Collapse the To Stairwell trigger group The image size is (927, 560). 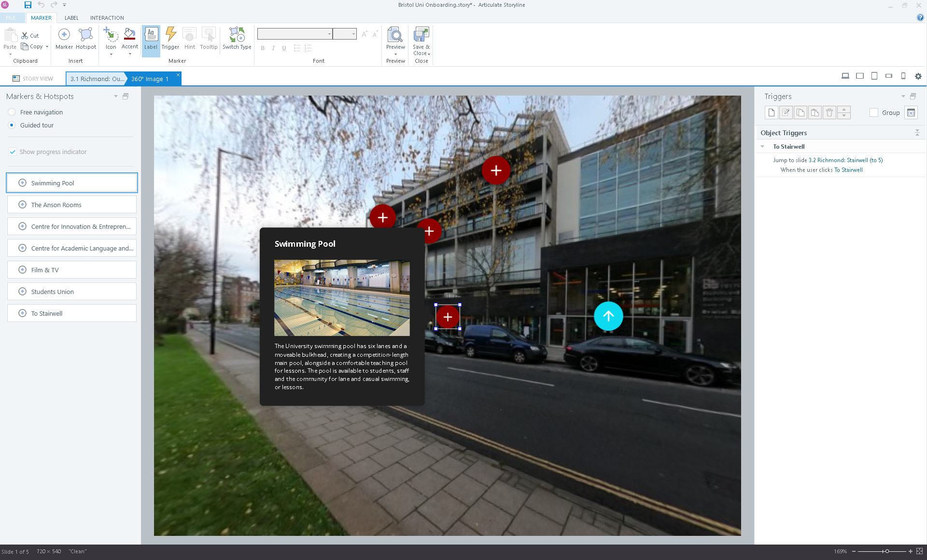pyautogui.click(x=762, y=147)
